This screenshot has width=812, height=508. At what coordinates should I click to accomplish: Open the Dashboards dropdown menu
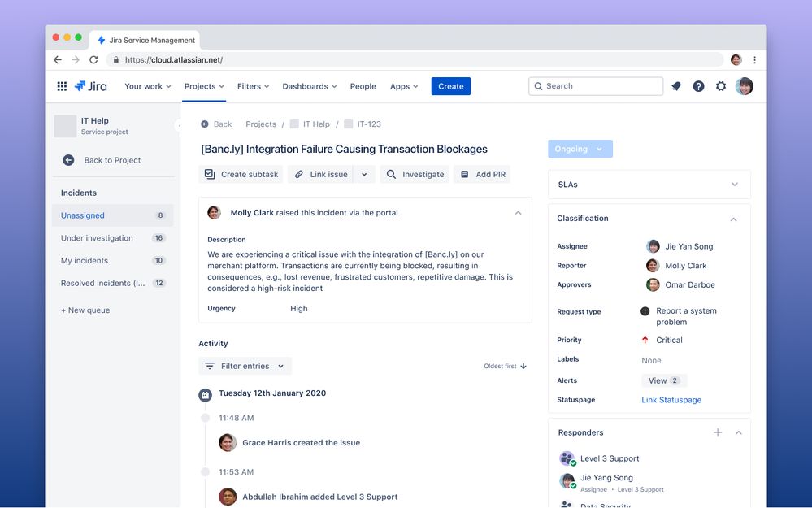[309, 86]
